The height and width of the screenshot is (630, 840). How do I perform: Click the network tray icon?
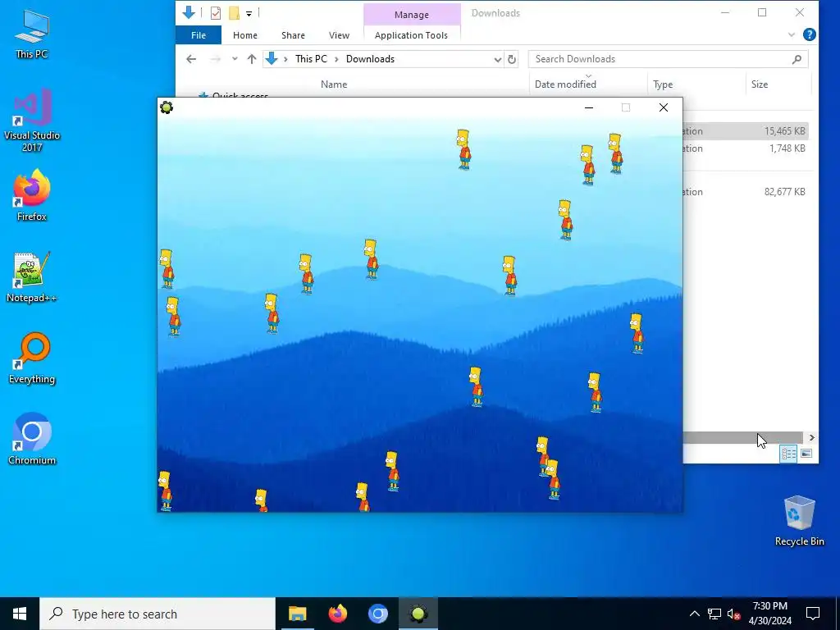tap(714, 614)
